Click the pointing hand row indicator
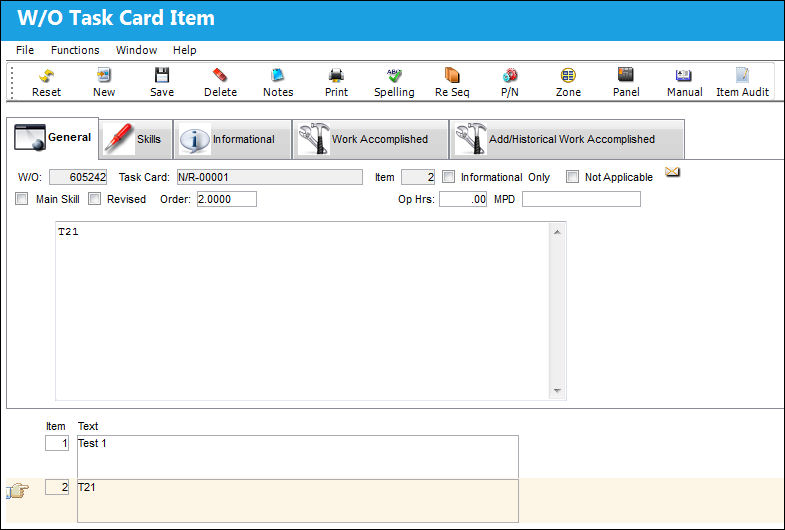The height and width of the screenshot is (530, 785). 18,491
